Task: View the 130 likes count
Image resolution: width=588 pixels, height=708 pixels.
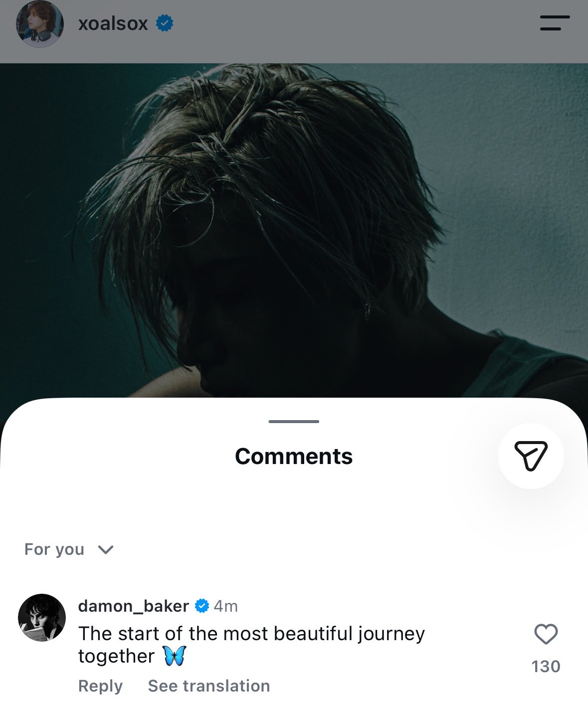Action: pyautogui.click(x=546, y=667)
